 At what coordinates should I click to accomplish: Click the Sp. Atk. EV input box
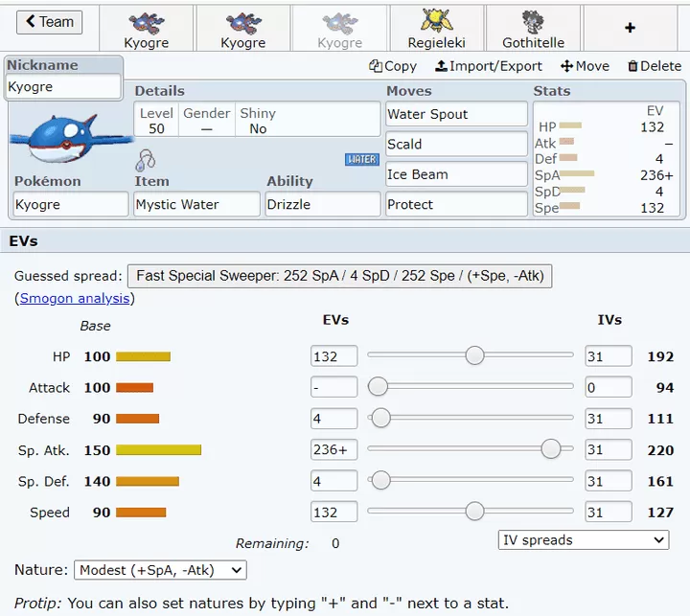click(334, 449)
